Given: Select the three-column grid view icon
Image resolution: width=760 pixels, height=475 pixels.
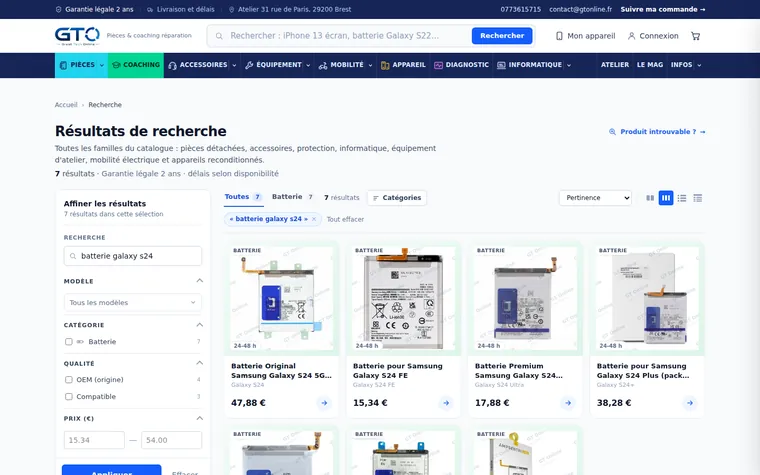Looking at the screenshot, I should point(666,198).
